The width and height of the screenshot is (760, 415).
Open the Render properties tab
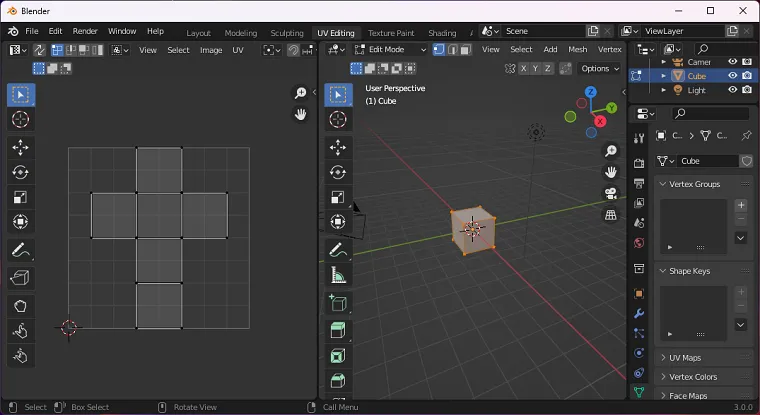point(639,163)
